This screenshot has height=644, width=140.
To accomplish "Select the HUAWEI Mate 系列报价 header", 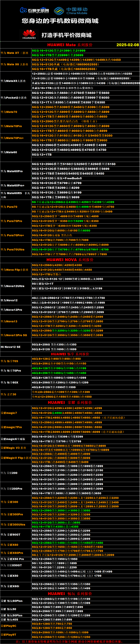I will coord(70,45).
